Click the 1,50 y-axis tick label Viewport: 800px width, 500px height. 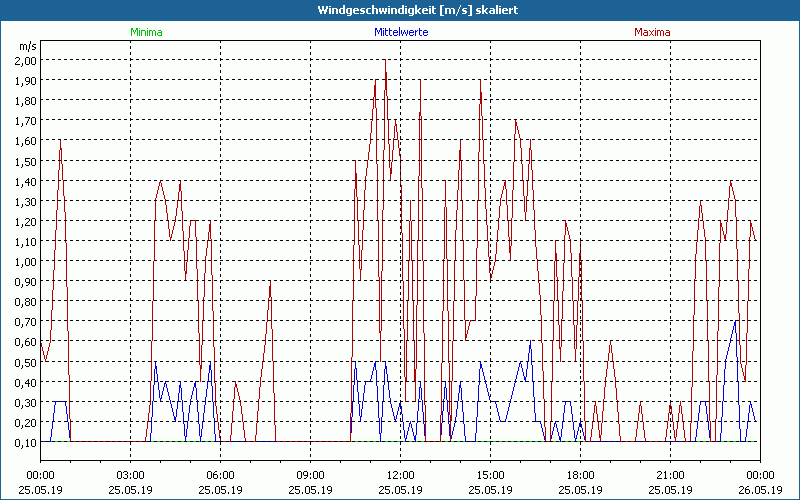tap(26, 161)
